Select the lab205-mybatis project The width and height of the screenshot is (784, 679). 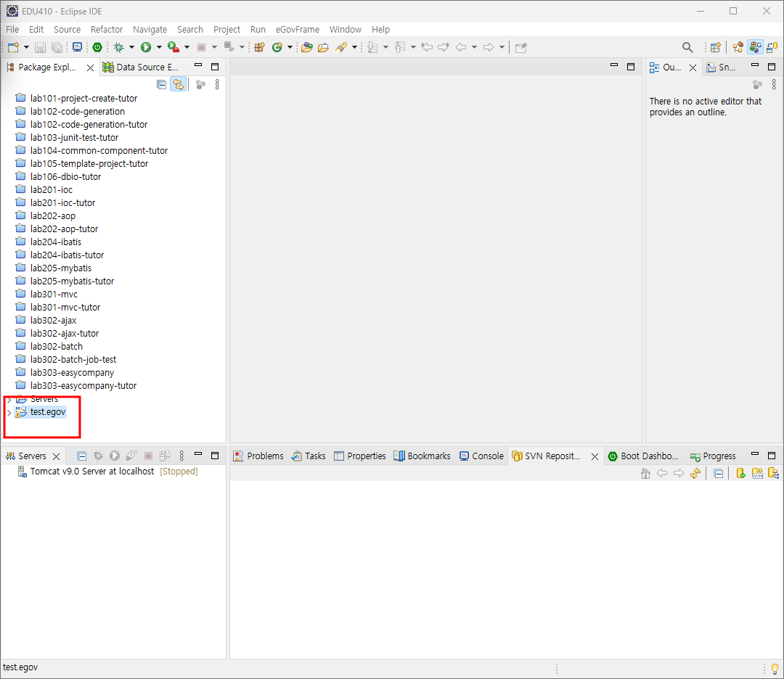tap(54, 268)
